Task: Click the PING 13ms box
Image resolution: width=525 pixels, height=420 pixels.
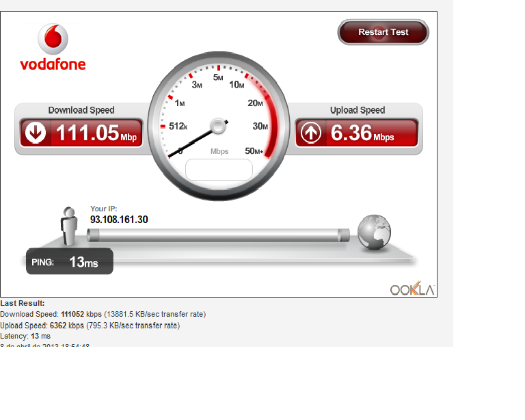Action: coord(70,261)
